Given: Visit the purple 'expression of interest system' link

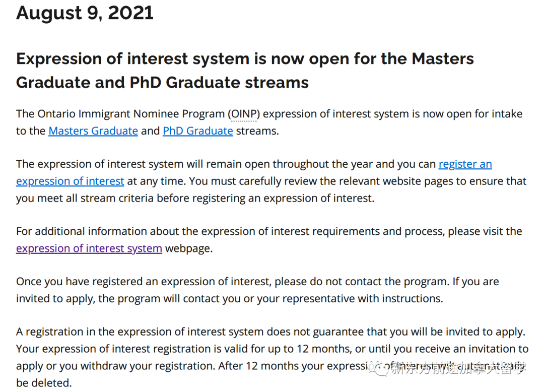Looking at the screenshot, I should point(89,248).
